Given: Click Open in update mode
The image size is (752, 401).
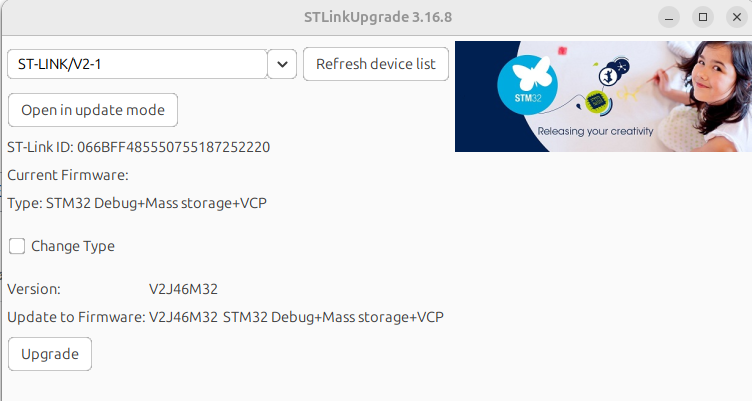Looking at the screenshot, I should click(x=93, y=110).
